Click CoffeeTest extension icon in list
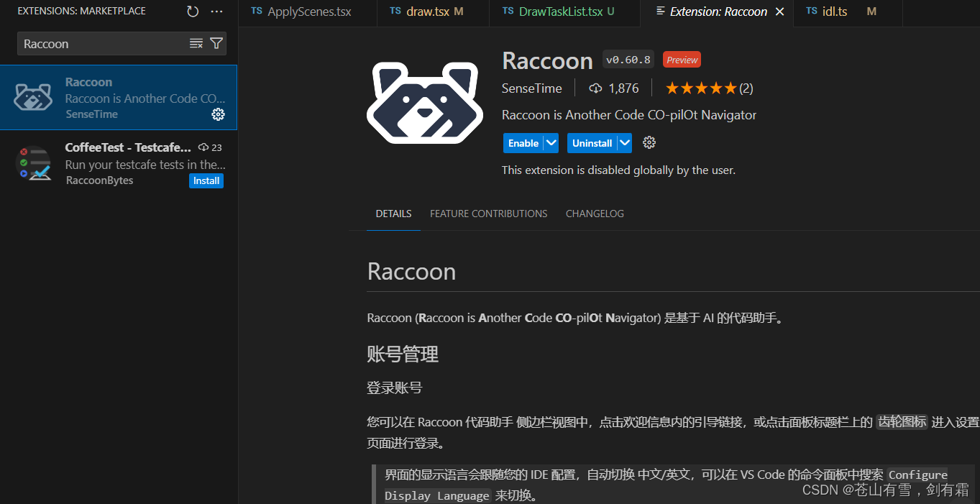This screenshot has height=504, width=980. (x=34, y=163)
